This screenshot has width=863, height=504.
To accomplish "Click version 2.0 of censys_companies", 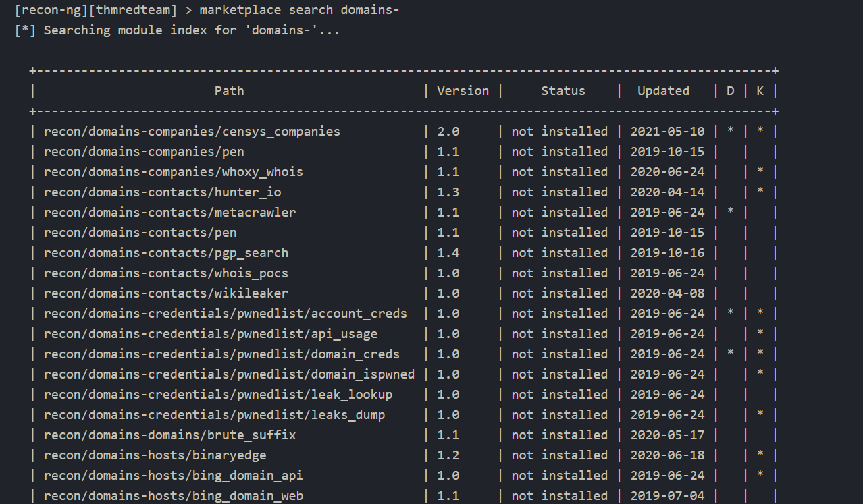I will [x=448, y=132].
